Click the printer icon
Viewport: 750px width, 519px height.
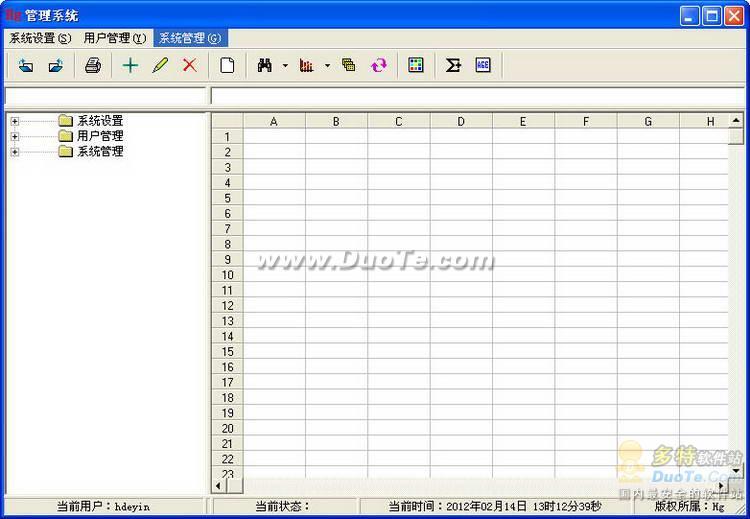[x=93, y=65]
